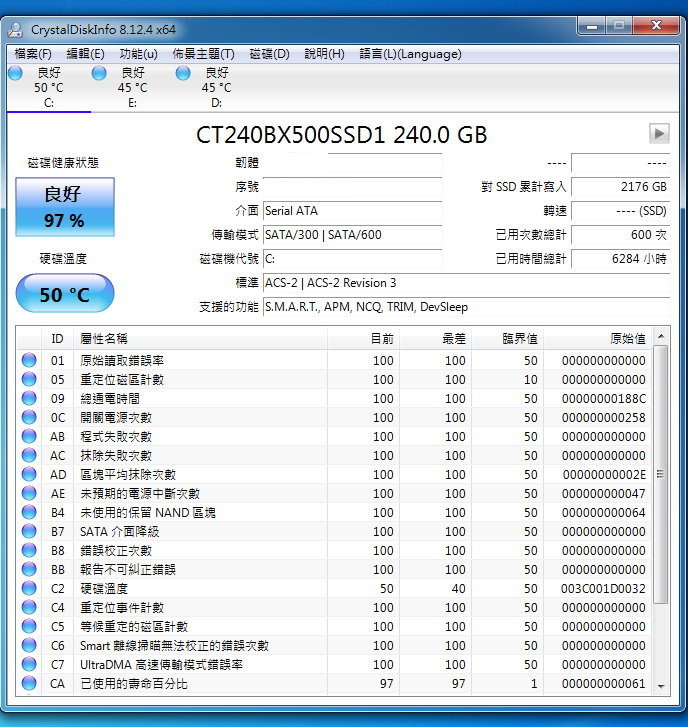The width and height of the screenshot is (688, 727).
Task: Select the D: drive tab
Action: pyautogui.click(x=217, y=88)
